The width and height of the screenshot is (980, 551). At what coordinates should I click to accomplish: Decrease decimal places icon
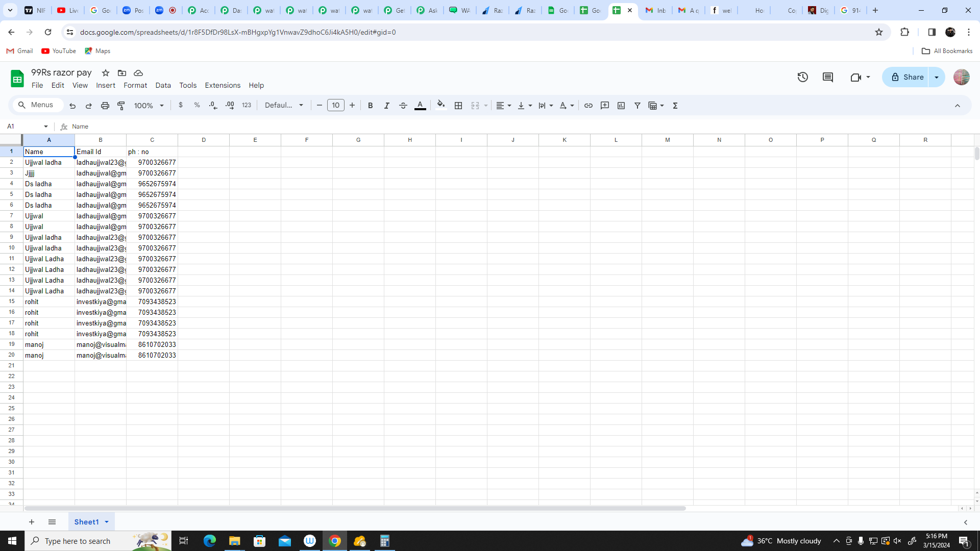point(213,105)
